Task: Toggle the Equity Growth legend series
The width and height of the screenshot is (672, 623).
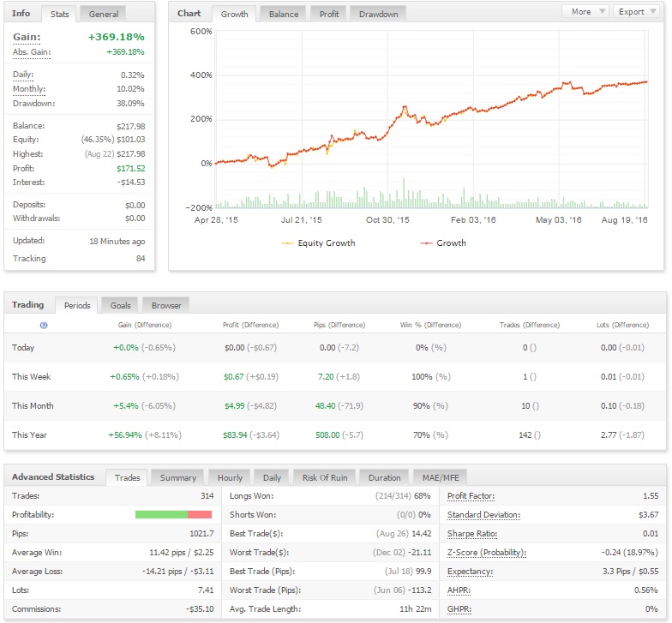Action: (319, 243)
